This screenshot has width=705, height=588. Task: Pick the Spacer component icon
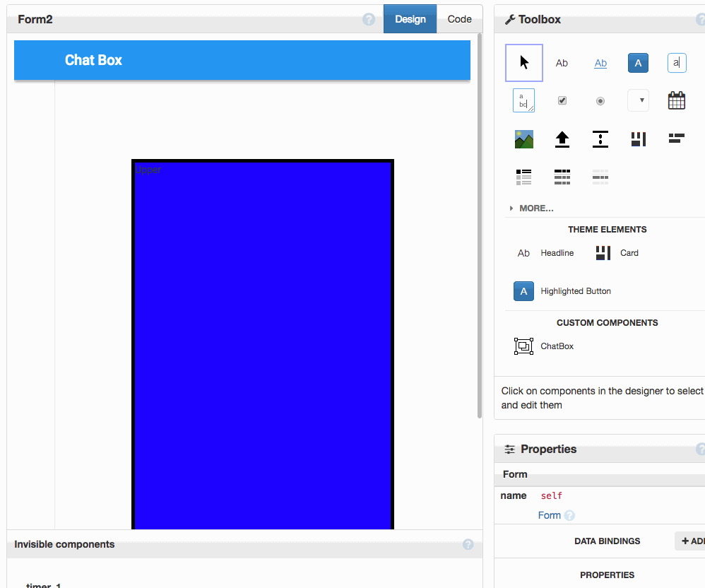tap(600, 139)
